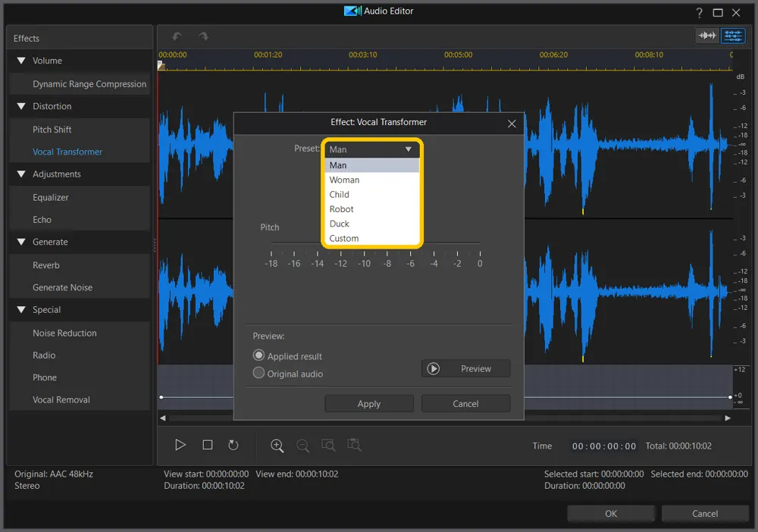Click the Play button in transport bar
Screen dimensions: 758x532
(x=180, y=445)
